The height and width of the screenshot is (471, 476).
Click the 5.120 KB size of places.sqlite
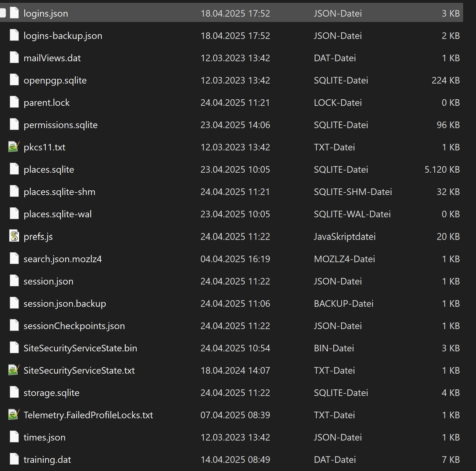442,170
